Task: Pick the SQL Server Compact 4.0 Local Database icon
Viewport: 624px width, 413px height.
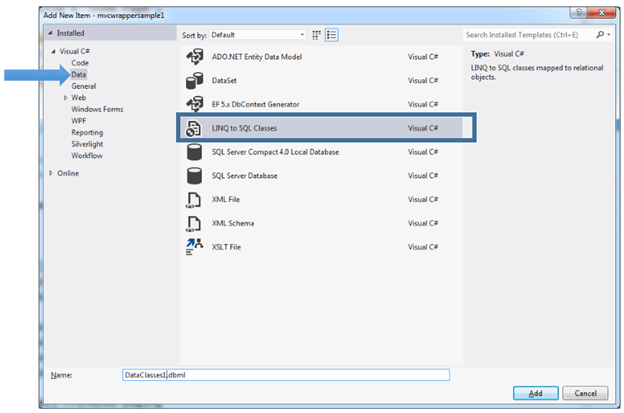Action: [x=194, y=152]
